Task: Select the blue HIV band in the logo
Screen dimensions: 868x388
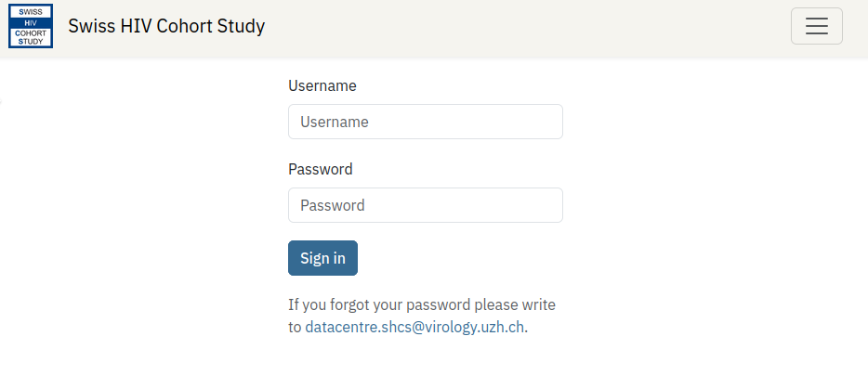Action: (x=31, y=21)
